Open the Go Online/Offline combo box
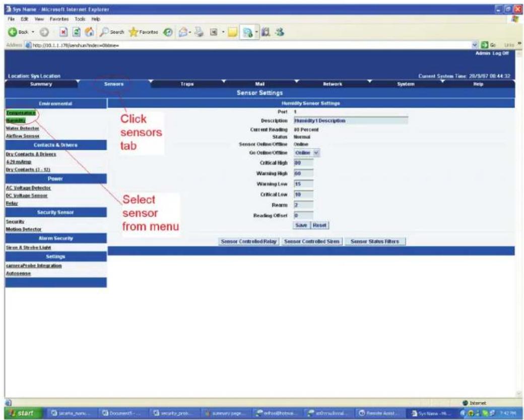The image size is (524, 420). coord(307,153)
